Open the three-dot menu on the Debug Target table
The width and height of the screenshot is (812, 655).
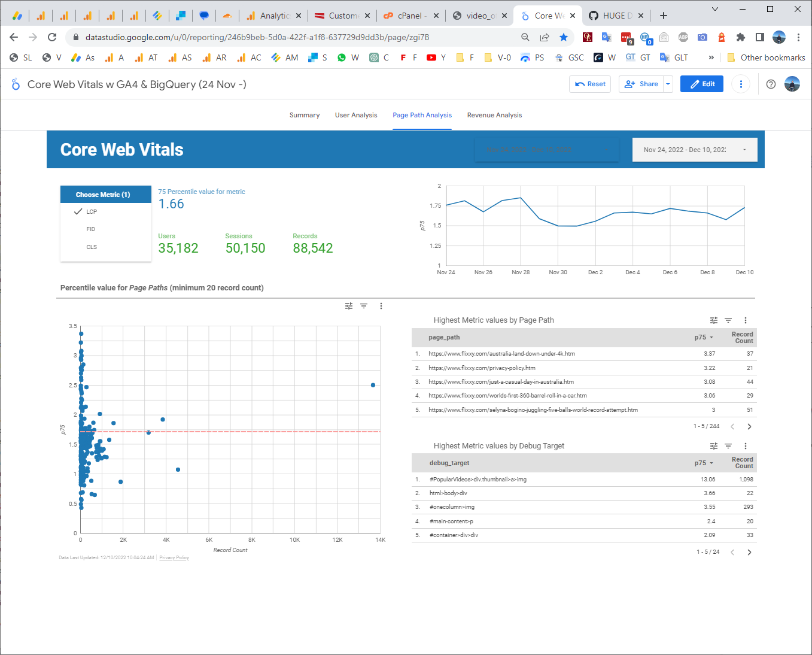[745, 446]
